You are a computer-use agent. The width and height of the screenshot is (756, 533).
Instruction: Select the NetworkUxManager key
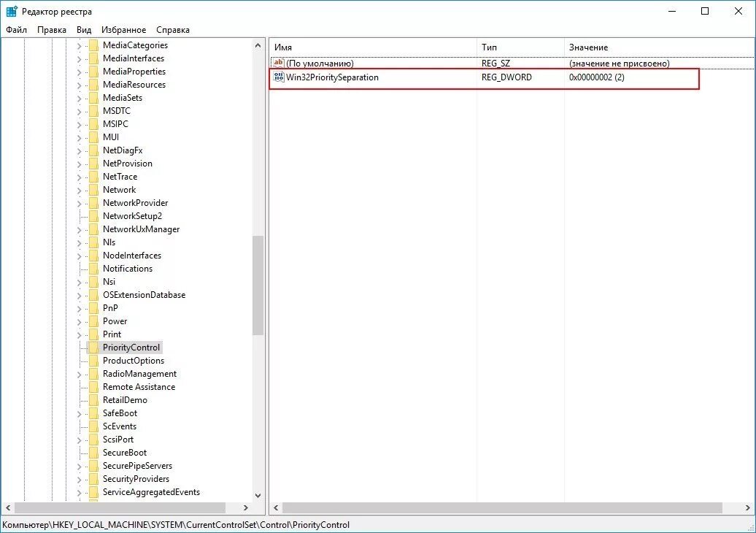tap(142, 229)
